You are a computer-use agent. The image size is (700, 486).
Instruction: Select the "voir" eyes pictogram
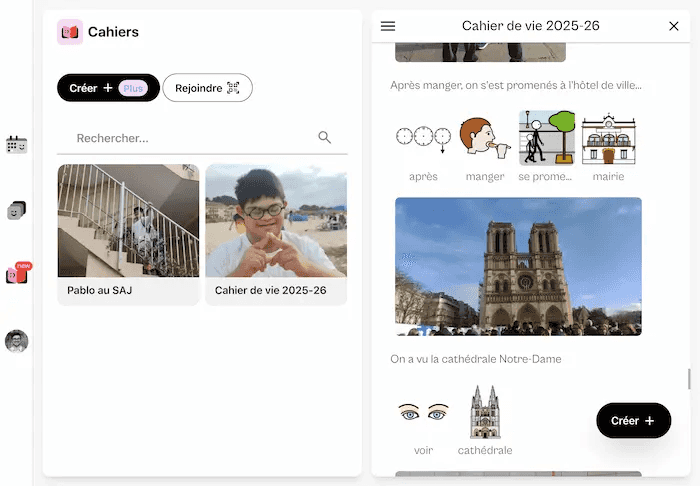coord(423,412)
